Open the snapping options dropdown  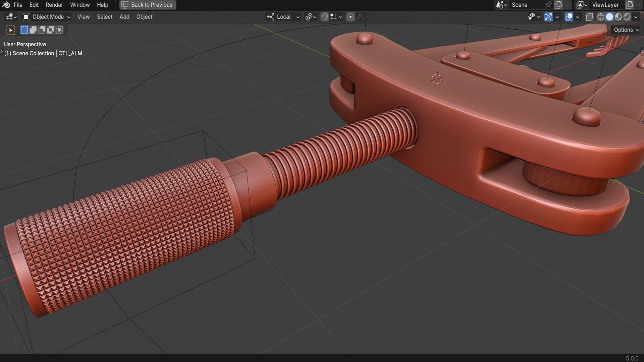336,17
